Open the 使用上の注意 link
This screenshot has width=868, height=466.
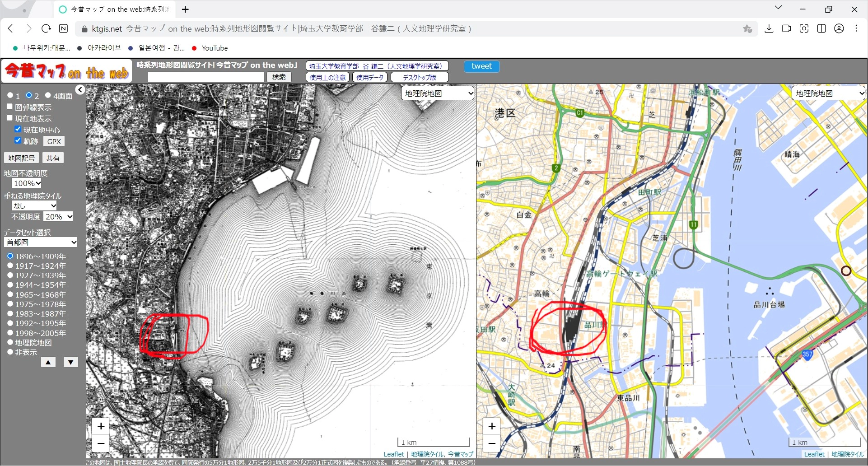coord(328,77)
